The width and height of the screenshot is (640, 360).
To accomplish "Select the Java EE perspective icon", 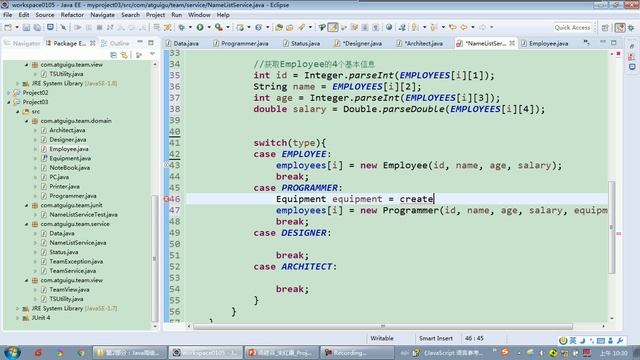I will coord(620,27).
